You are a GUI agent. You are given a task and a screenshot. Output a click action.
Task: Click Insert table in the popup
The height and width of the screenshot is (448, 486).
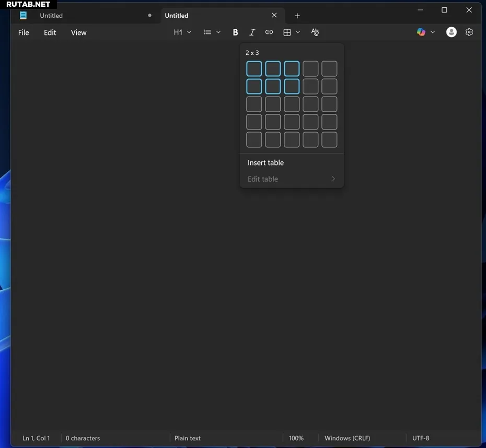265,163
